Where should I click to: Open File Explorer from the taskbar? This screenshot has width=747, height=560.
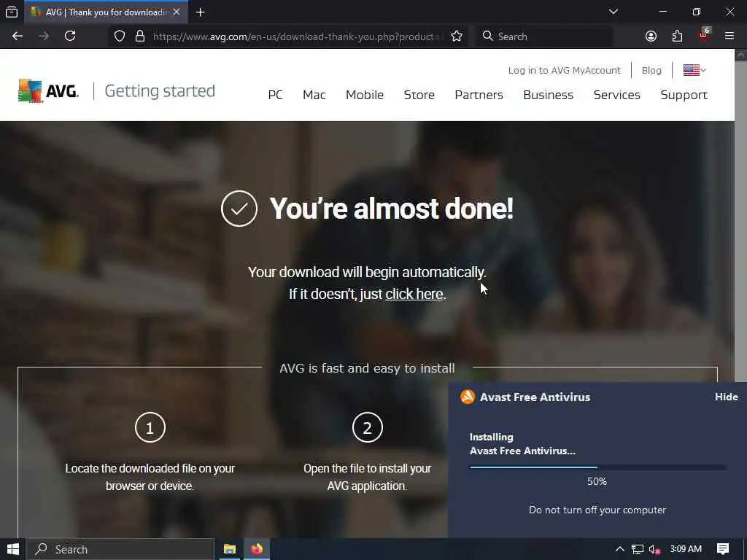[230, 549]
